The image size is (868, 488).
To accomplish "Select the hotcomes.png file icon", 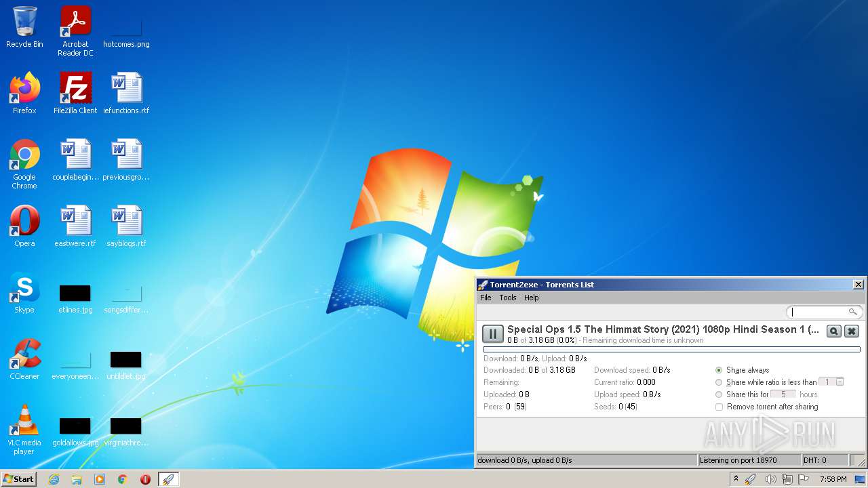I will pos(126,31).
